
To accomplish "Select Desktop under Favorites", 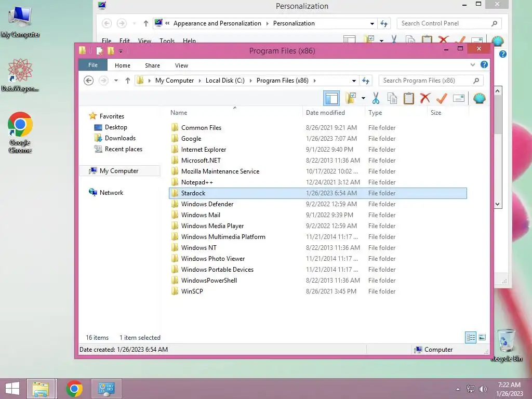I will pyautogui.click(x=116, y=127).
